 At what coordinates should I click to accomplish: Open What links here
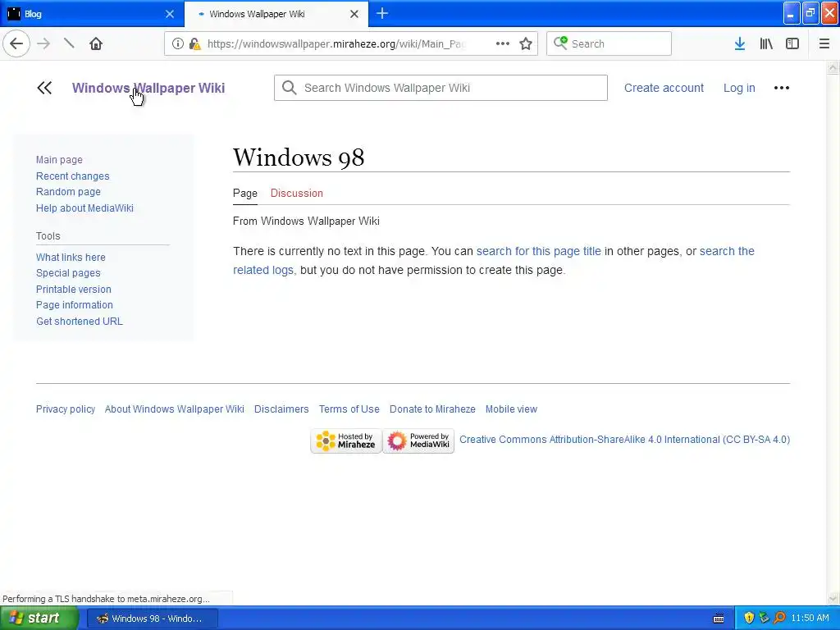coord(71,258)
